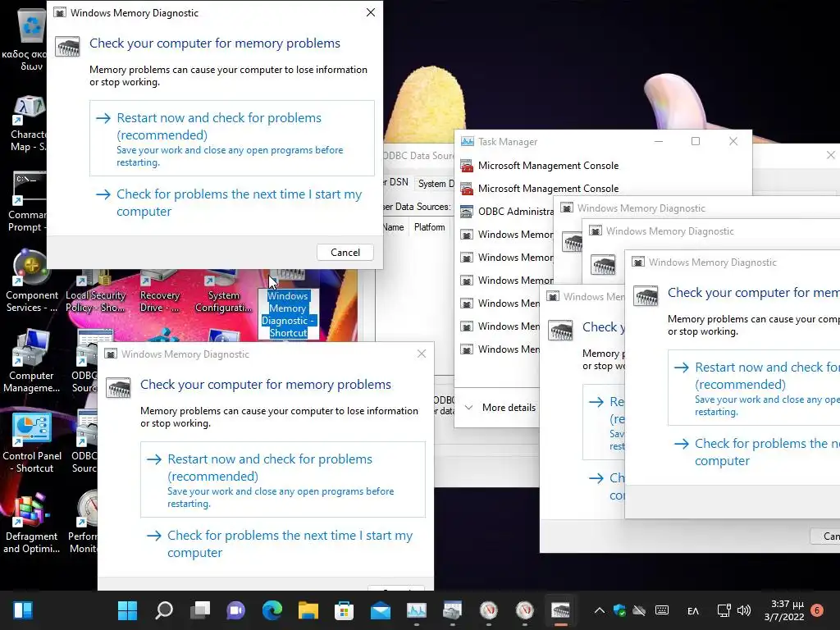The image size is (840, 630).
Task: Select the Recovery Drive desktop shortcut
Action: pos(160,292)
